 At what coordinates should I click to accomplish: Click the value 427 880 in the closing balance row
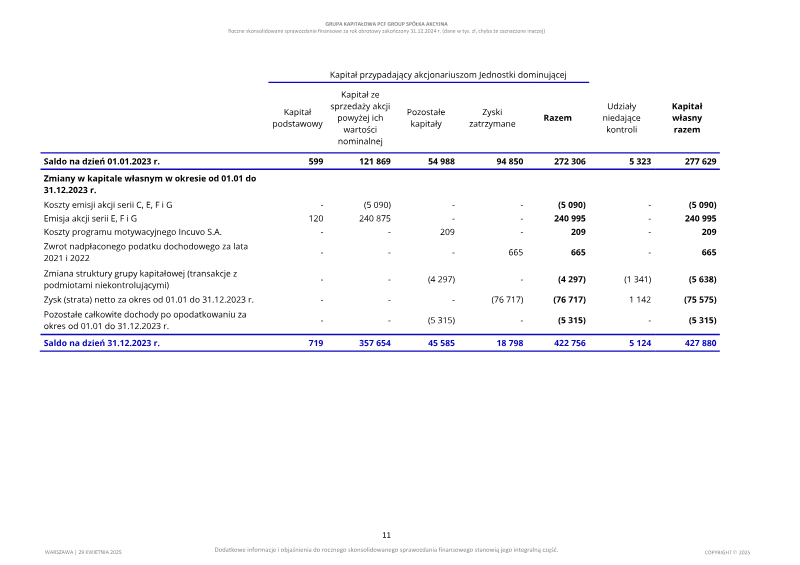701,343
